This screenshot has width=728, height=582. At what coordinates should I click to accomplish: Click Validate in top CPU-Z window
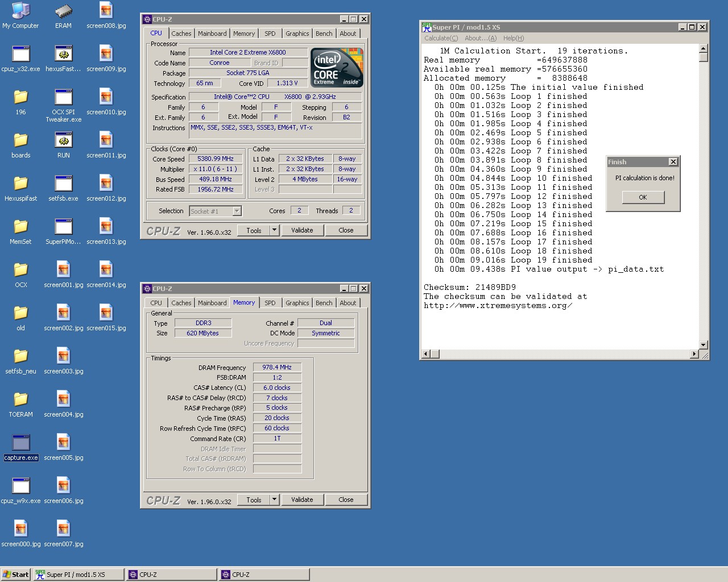pos(302,230)
